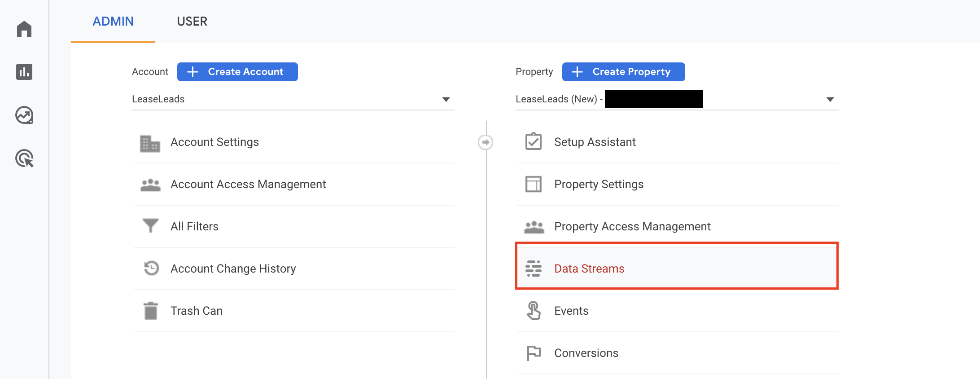The height and width of the screenshot is (379, 980).
Task: Switch to the USER tab
Action: coord(192,22)
